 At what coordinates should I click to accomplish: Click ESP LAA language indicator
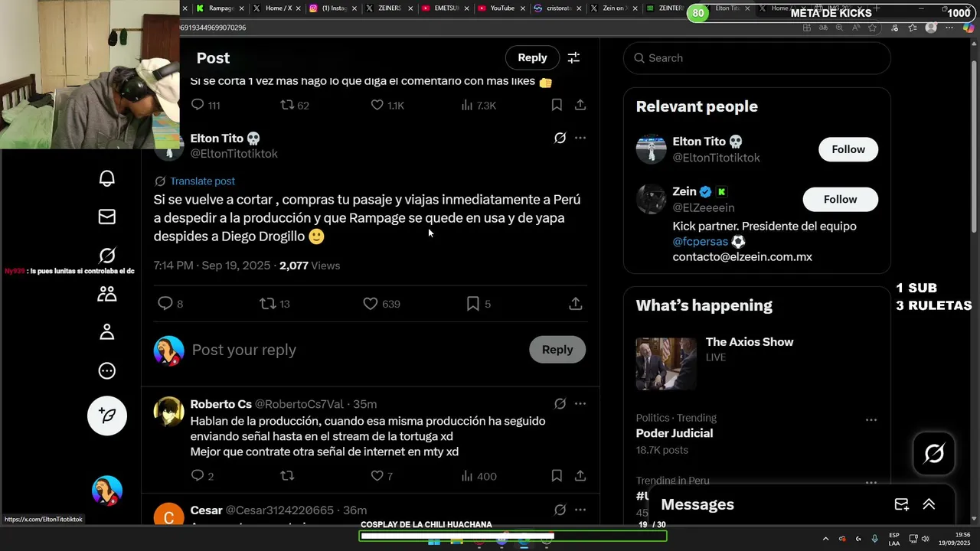(x=894, y=539)
